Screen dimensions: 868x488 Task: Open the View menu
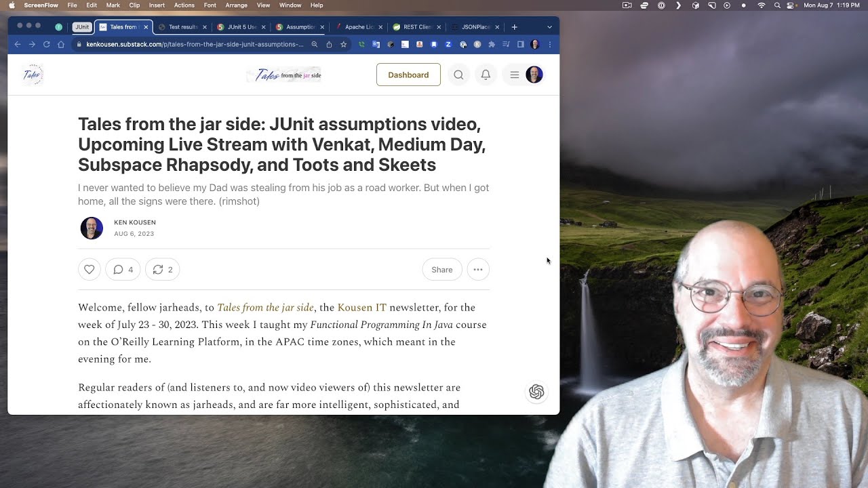tap(263, 5)
